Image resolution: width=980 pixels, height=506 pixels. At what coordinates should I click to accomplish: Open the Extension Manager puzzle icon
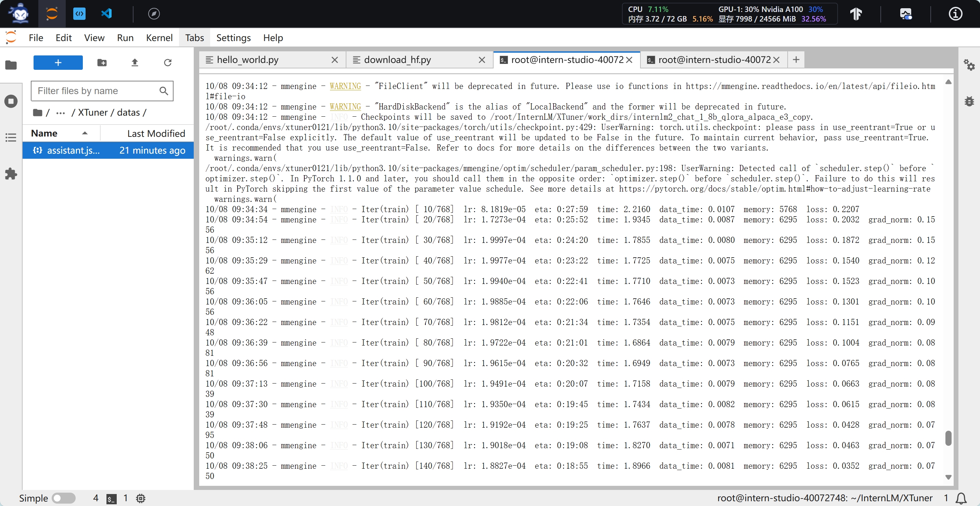(11, 174)
